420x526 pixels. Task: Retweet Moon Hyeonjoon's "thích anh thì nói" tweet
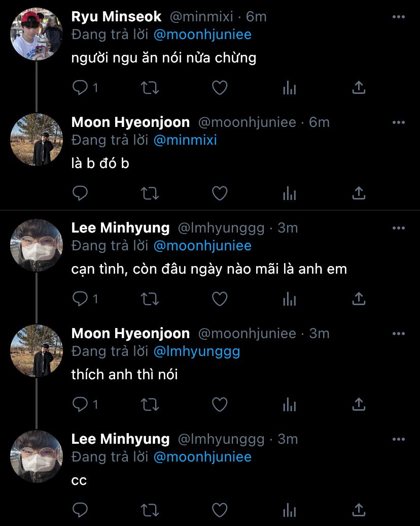coord(150,405)
